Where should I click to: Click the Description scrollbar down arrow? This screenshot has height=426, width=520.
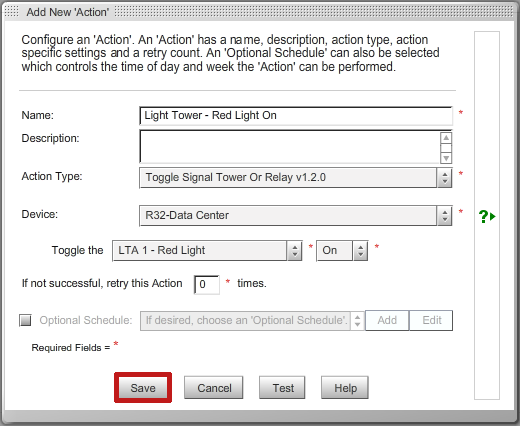[446, 158]
